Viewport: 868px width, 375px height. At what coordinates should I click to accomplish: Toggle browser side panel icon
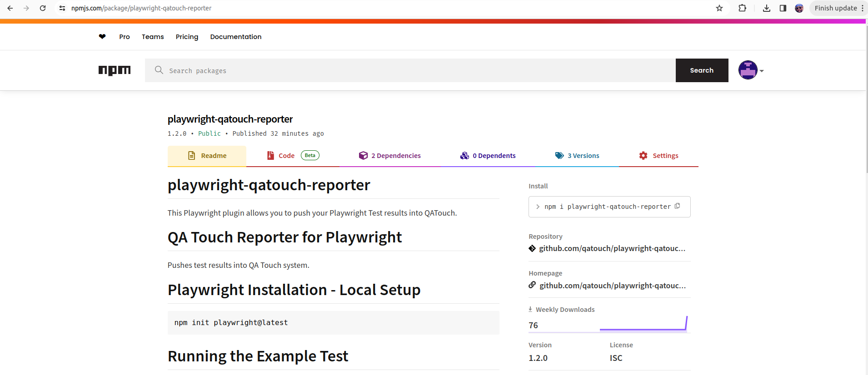click(x=783, y=8)
